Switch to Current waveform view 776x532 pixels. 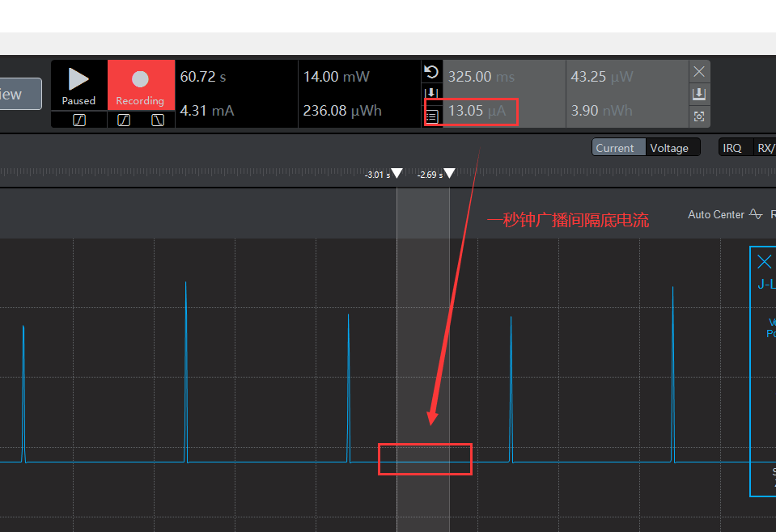pos(619,148)
